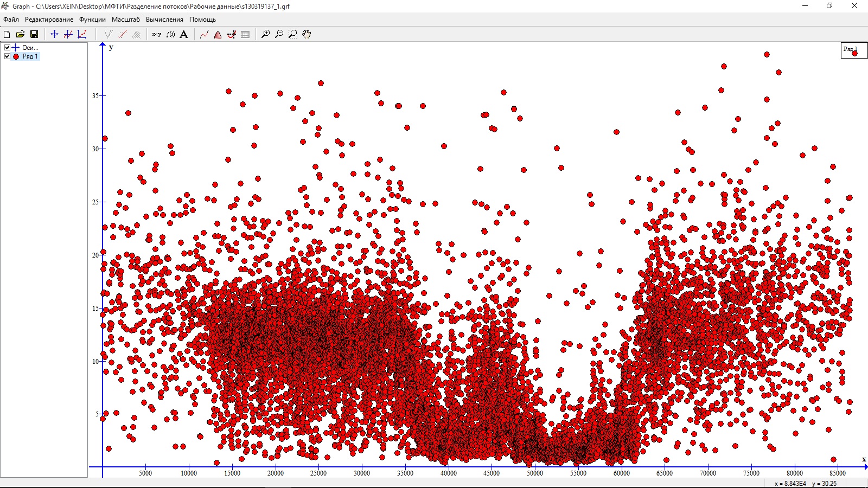Image resolution: width=868 pixels, height=488 pixels.
Task: Minimize the Graph window
Action: point(805,6)
